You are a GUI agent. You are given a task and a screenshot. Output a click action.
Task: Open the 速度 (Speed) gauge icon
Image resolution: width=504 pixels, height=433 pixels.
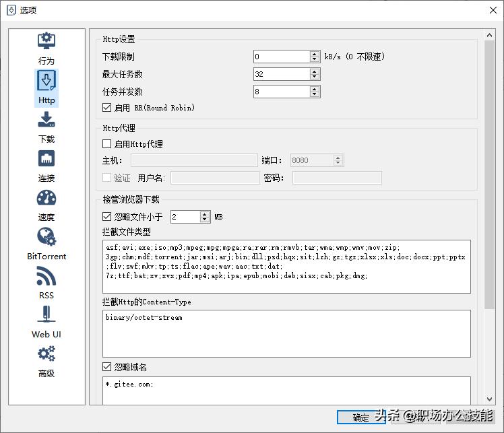coord(46,197)
